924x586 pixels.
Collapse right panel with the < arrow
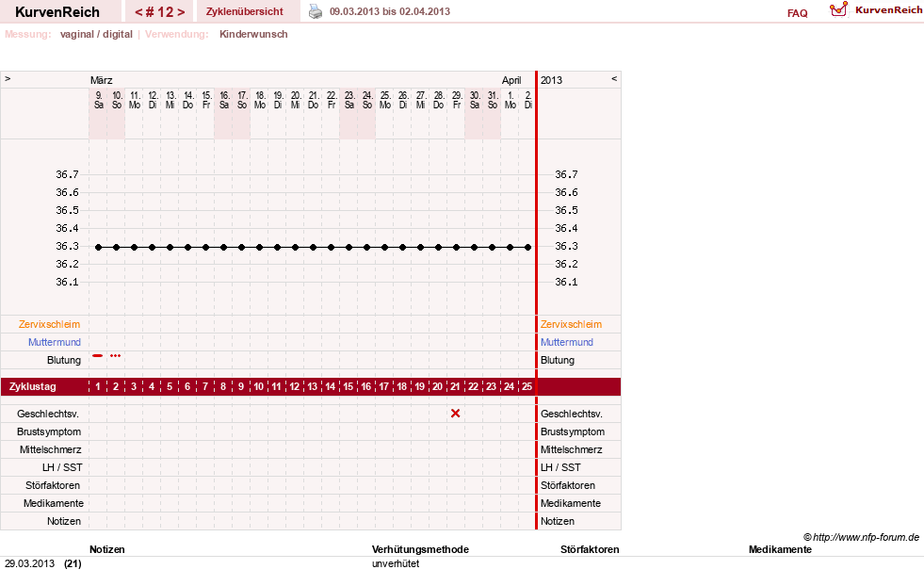pyautogui.click(x=614, y=78)
